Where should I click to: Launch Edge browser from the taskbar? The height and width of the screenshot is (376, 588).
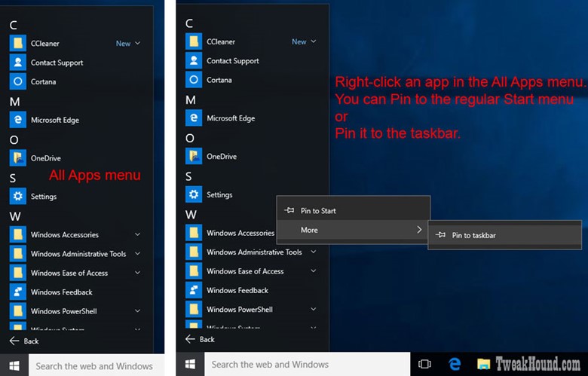455,364
